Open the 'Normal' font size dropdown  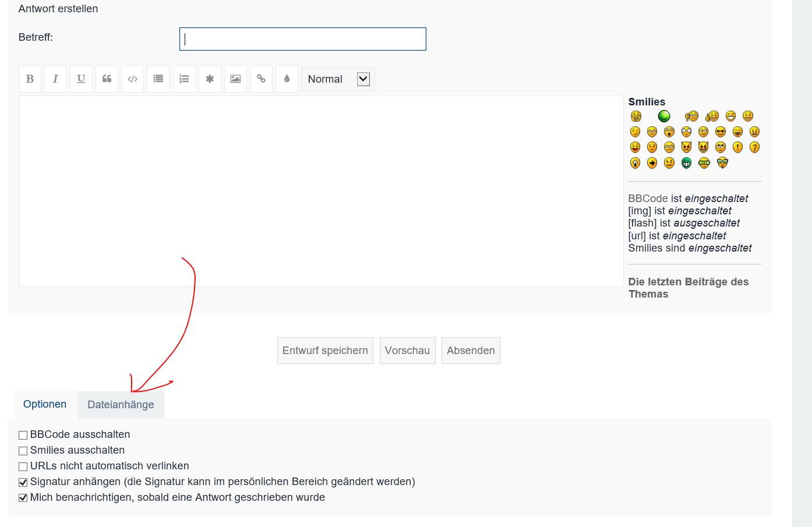click(338, 79)
